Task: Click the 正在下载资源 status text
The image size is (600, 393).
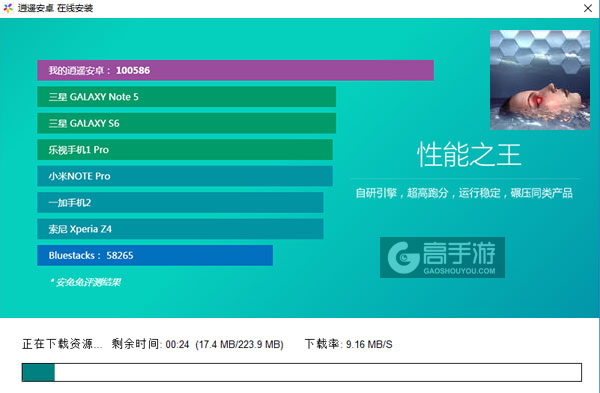Action: [62, 344]
